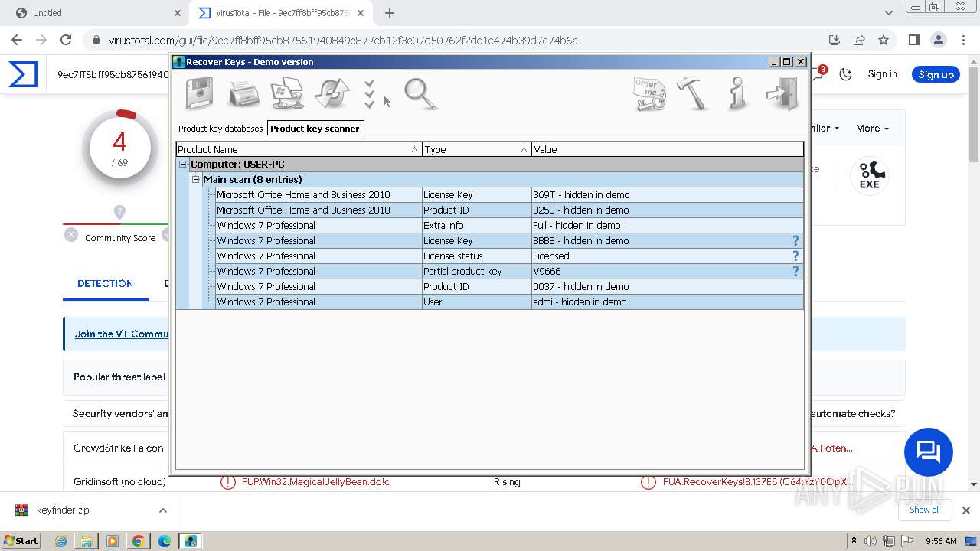Click the Print toolbar icon
Image resolution: width=980 pixels, height=551 pixels.
coord(243,94)
